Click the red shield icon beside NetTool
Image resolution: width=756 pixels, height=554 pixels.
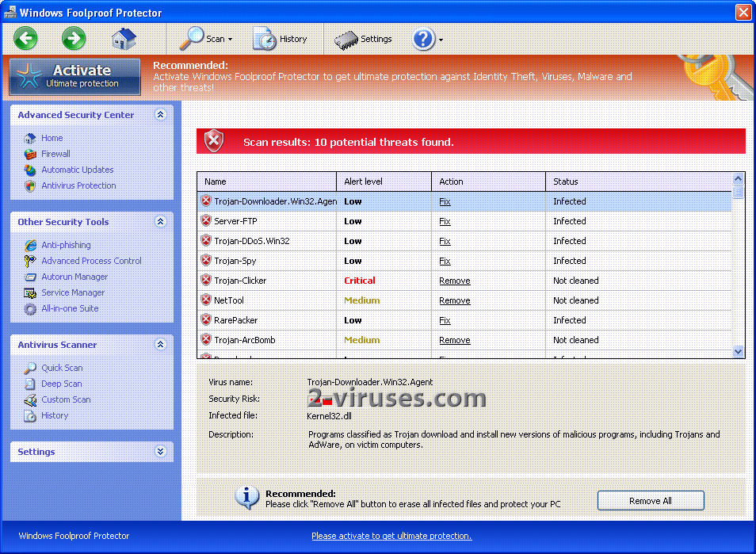click(206, 300)
